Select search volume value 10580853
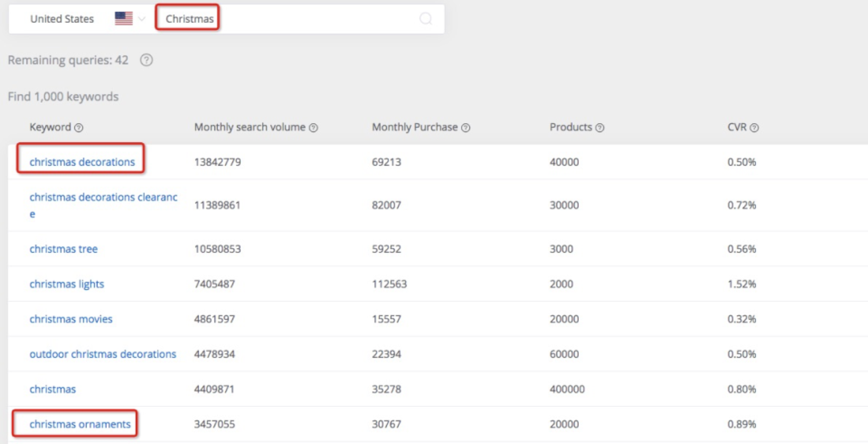868x444 pixels. pos(218,249)
